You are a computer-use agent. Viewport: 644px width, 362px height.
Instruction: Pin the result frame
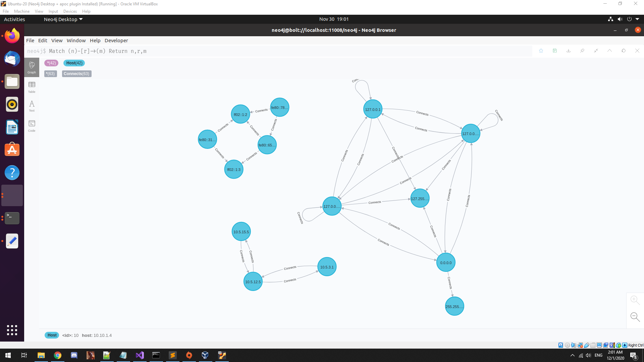(582, 51)
